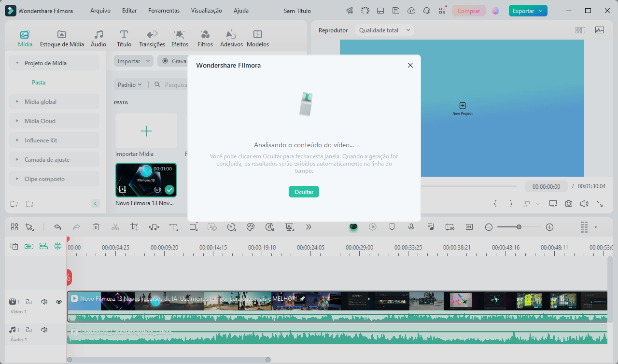Open the Adesivos tab
Image resolution: width=618 pixels, height=364 pixels.
pos(231,39)
